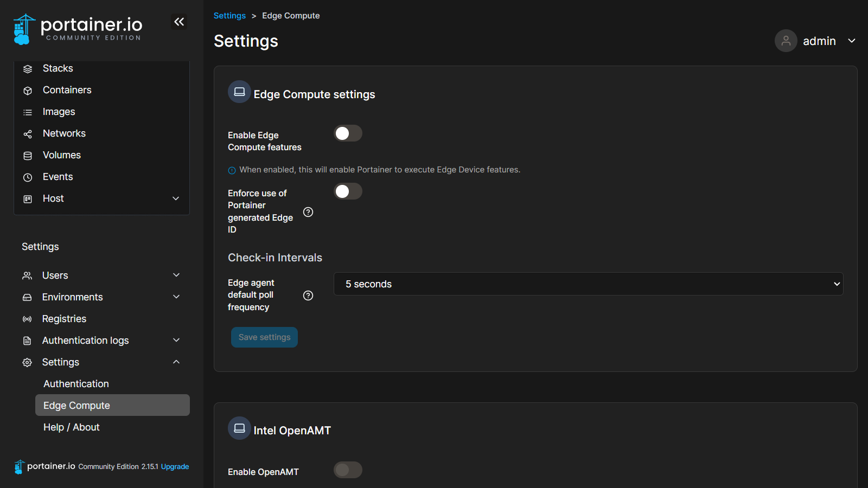Image resolution: width=868 pixels, height=488 pixels.
Task: Enable Edge Compute features toggle
Action: (348, 133)
